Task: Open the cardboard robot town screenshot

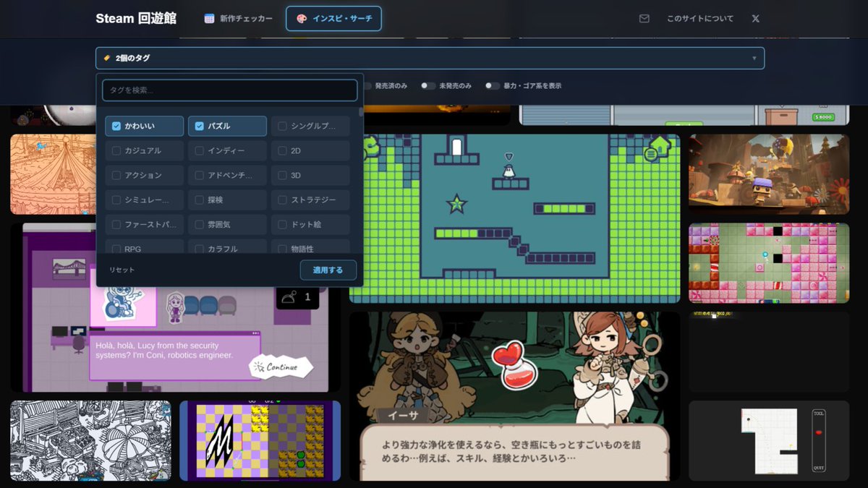Action: point(769,174)
